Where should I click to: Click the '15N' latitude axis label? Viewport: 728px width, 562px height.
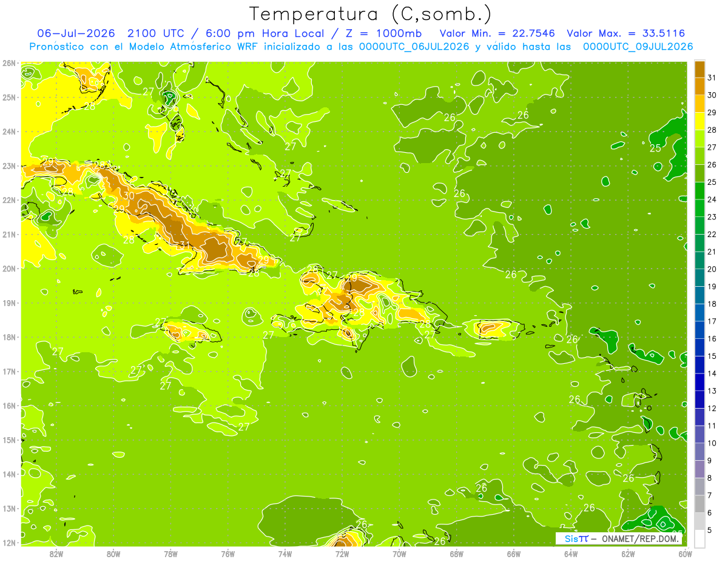(x=9, y=440)
